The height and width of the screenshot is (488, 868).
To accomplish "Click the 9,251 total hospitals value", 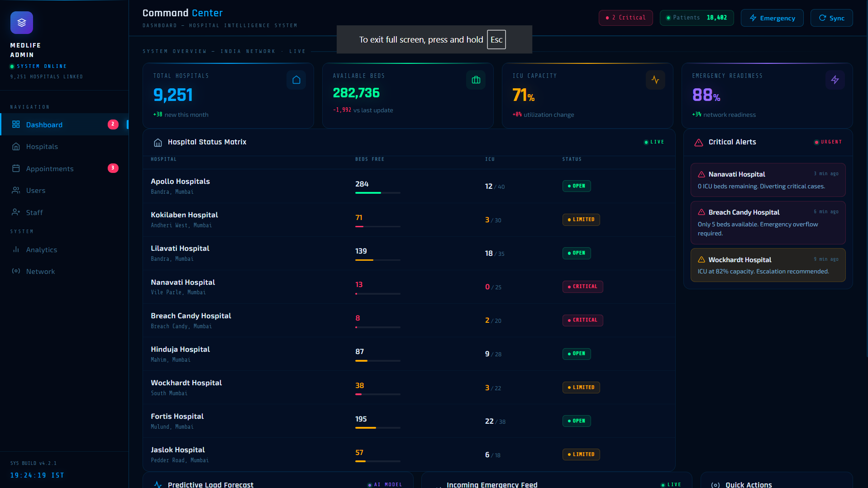I will (x=173, y=95).
